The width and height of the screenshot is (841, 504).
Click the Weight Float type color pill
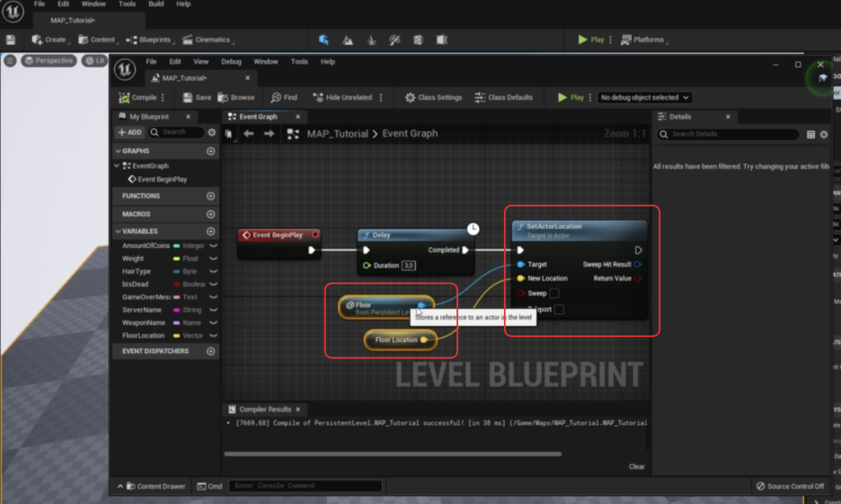pos(176,259)
